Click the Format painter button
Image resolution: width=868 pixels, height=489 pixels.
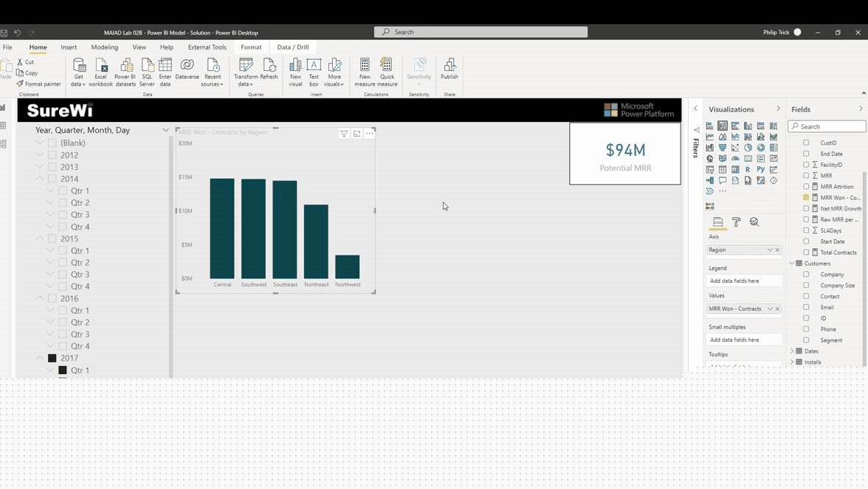pos(38,84)
